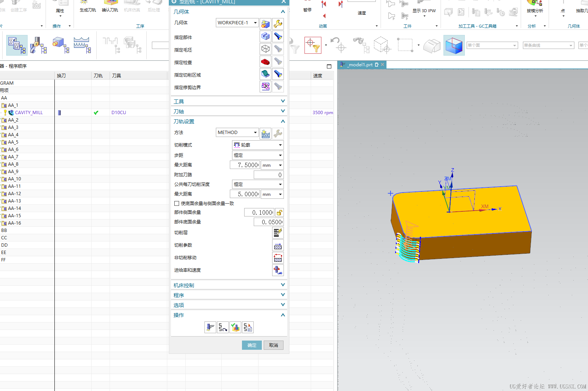Click the edit wrench icon beside WORKPIECE-1
The image size is (588, 391).
tap(278, 24)
